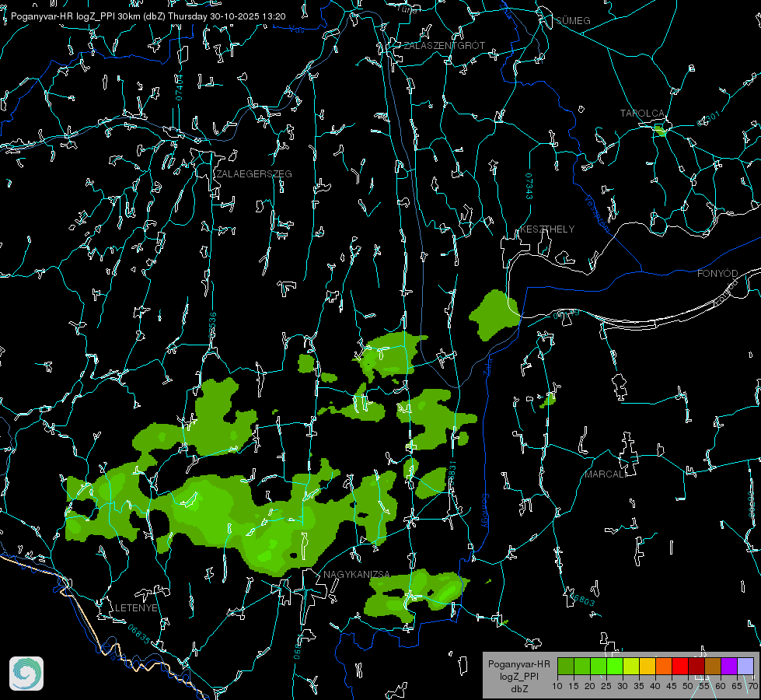Select road number 07536 label

click(212, 325)
